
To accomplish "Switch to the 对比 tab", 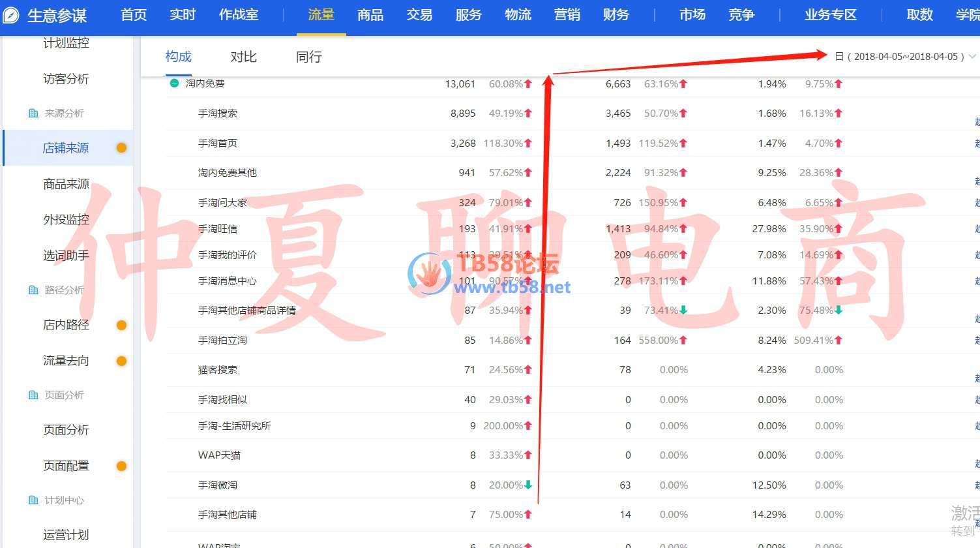I will pyautogui.click(x=243, y=57).
